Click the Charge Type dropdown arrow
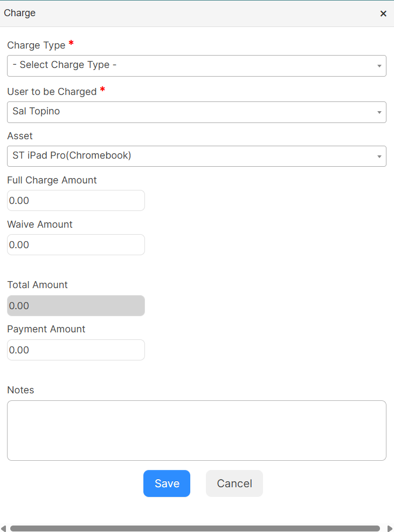 (379, 66)
